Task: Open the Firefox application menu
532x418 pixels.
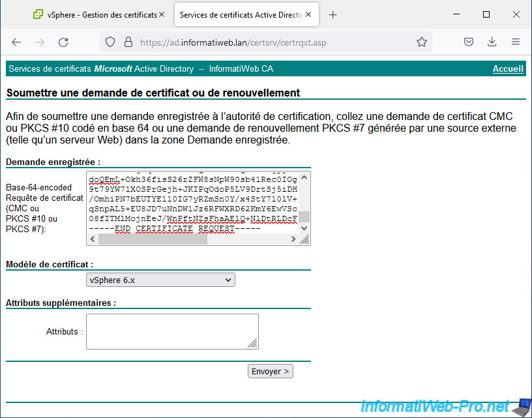Action: pos(516,42)
